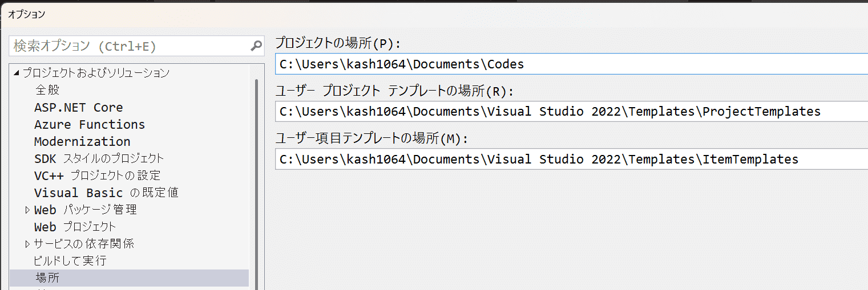Select the Web パッケージ管理 label
The image size is (868, 290).
click(x=85, y=210)
